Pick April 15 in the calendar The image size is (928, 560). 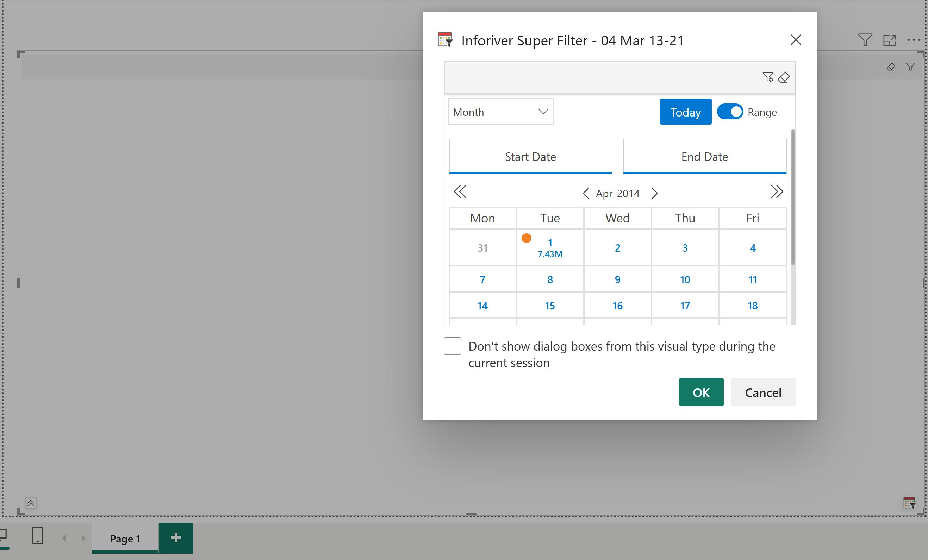tap(550, 306)
